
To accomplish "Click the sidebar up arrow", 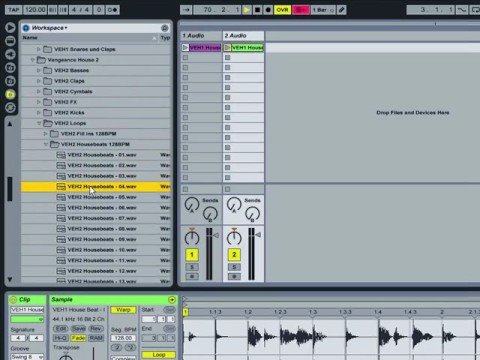I will coord(10,124).
